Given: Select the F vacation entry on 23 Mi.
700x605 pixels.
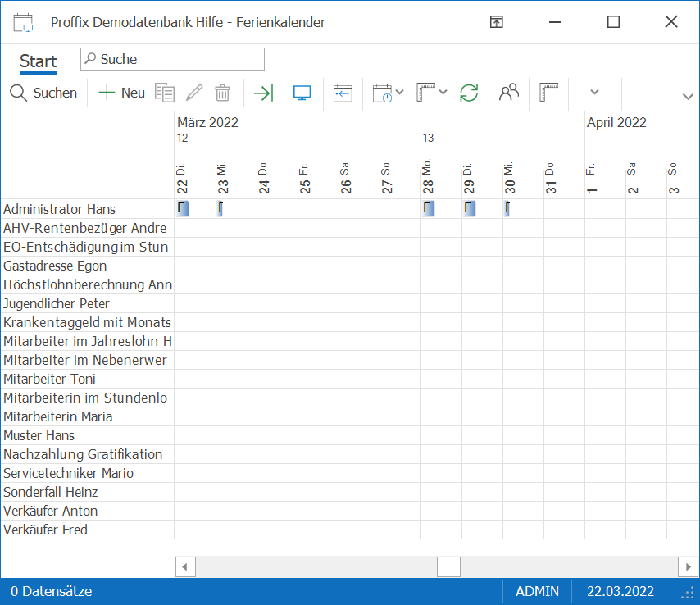Looking at the screenshot, I should pos(220,208).
